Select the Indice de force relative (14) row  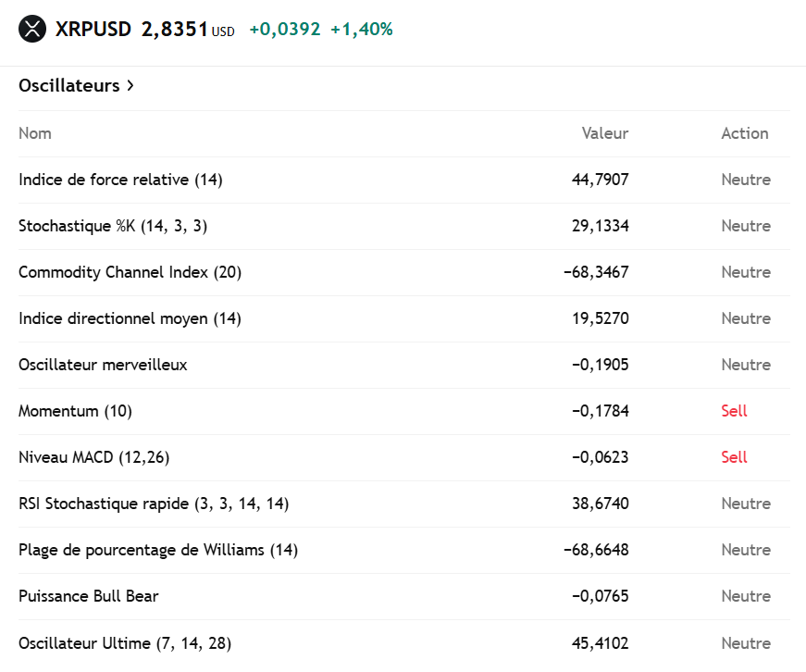[120, 180]
